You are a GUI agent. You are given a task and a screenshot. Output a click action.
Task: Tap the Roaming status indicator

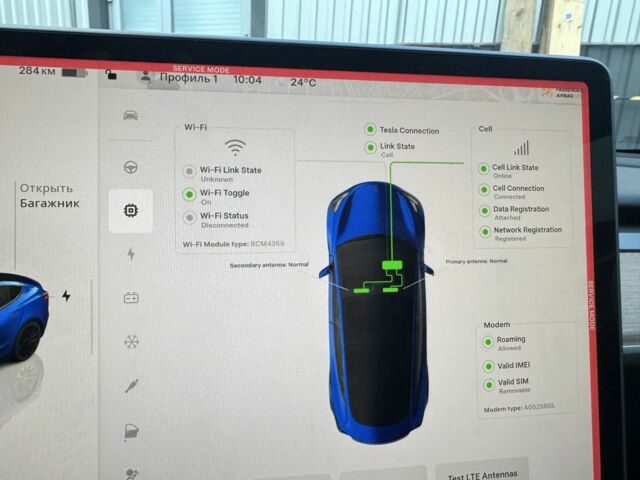point(488,342)
